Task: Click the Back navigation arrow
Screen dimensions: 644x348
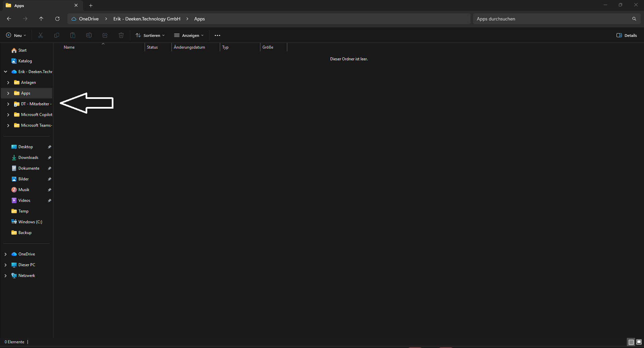Action: coord(9,19)
